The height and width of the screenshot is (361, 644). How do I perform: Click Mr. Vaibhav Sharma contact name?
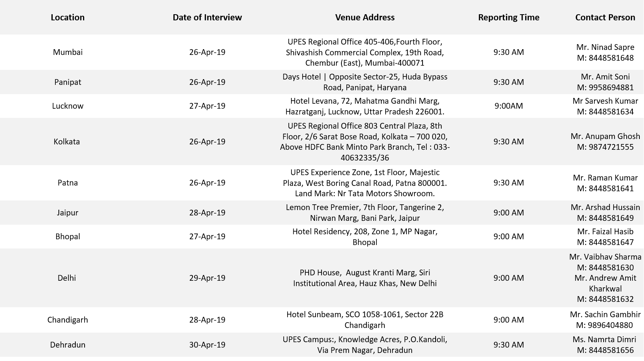coord(605,257)
